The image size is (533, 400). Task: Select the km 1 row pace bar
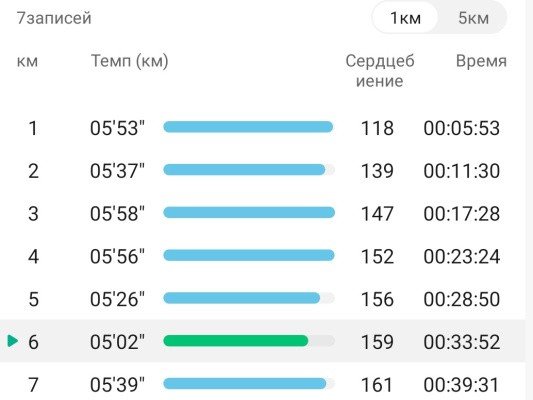248,127
